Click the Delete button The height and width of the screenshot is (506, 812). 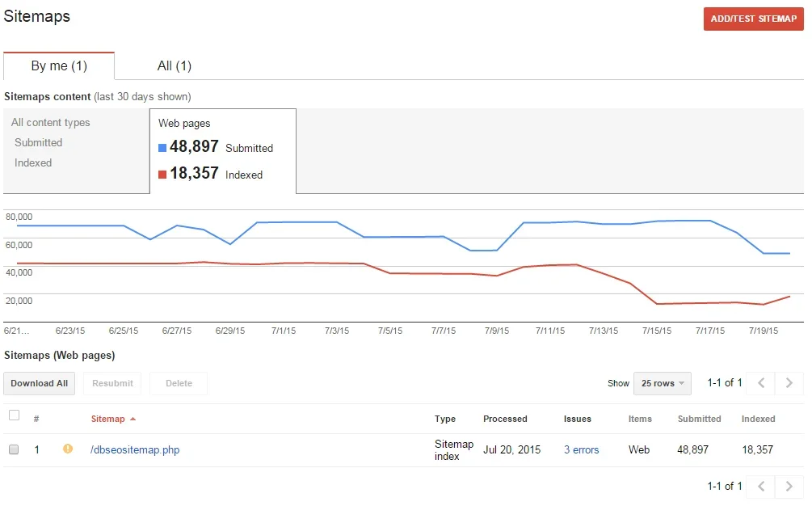point(179,383)
